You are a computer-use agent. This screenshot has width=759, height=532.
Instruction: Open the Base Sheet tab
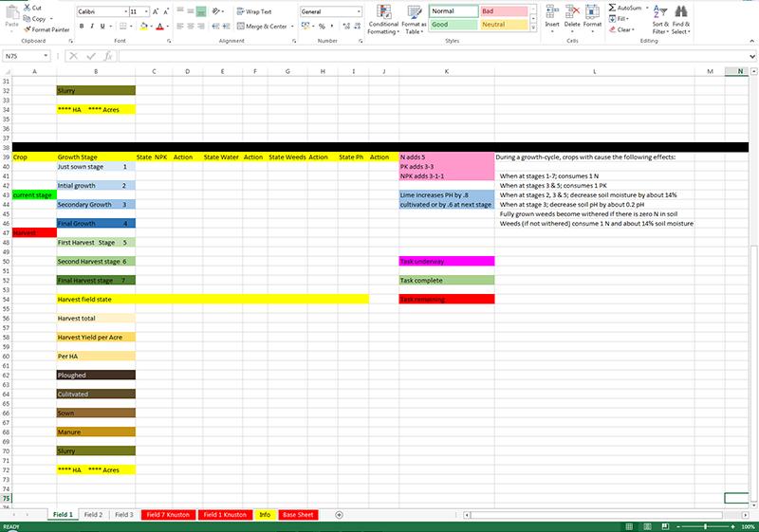[298, 514]
